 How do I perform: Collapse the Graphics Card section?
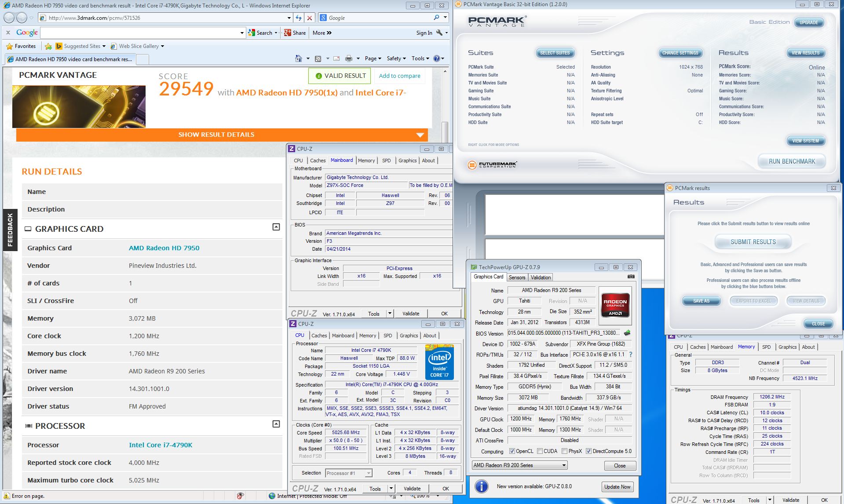pyautogui.click(x=276, y=227)
